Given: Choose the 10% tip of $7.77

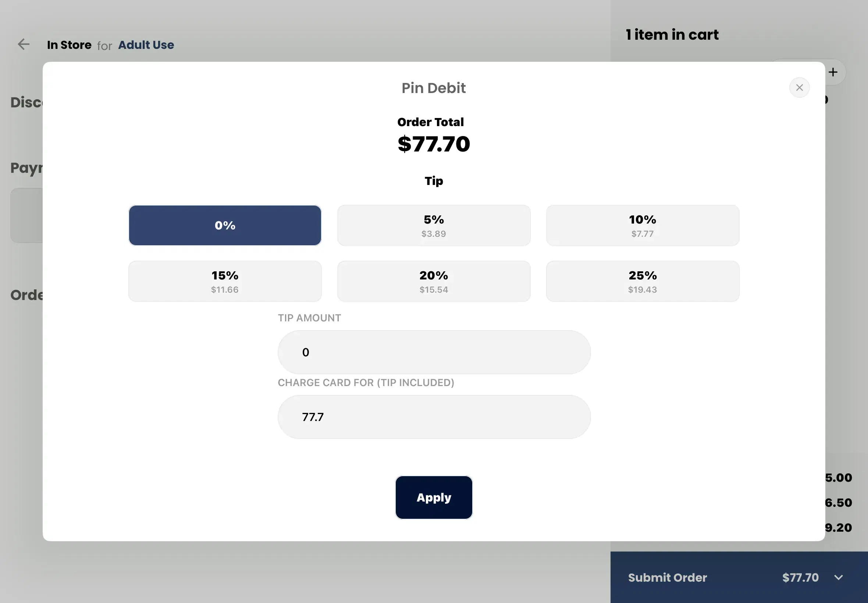Looking at the screenshot, I should [642, 225].
